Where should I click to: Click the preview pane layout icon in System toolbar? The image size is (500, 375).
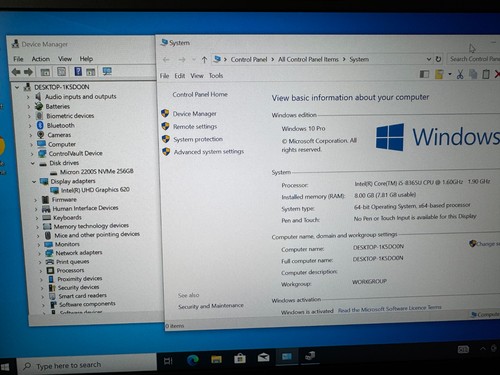[x=424, y=74]
